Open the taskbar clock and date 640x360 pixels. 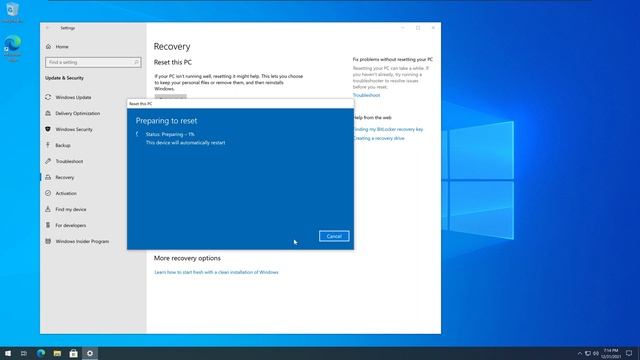(x=611, y=353)
